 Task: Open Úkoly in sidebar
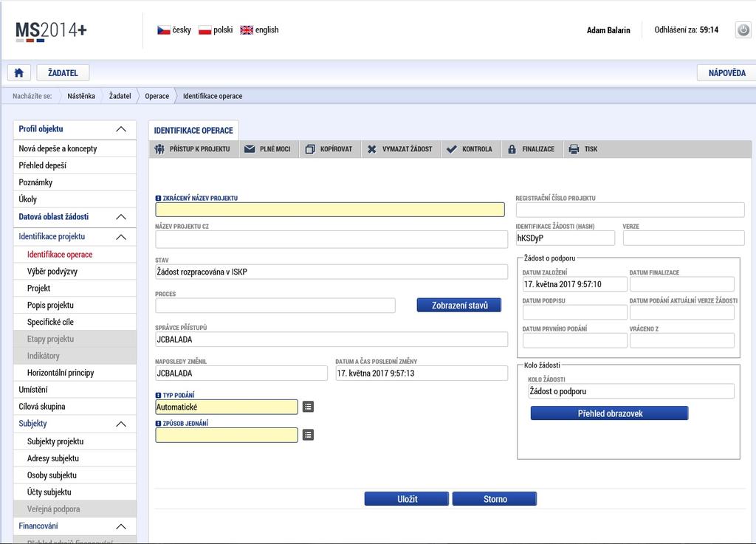[75, 199]
